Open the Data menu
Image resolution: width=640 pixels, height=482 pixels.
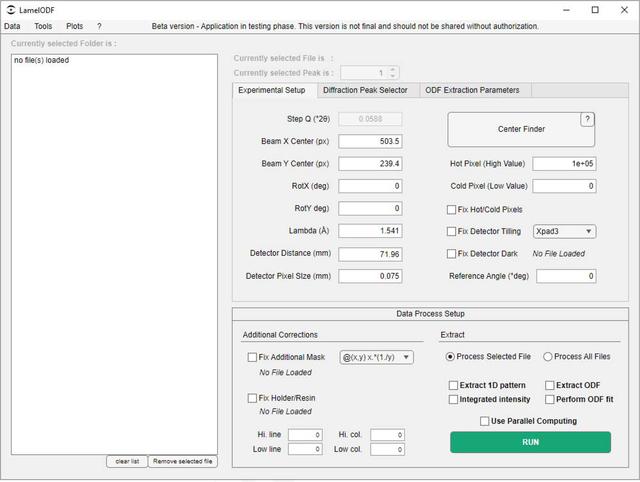[12, 26]
